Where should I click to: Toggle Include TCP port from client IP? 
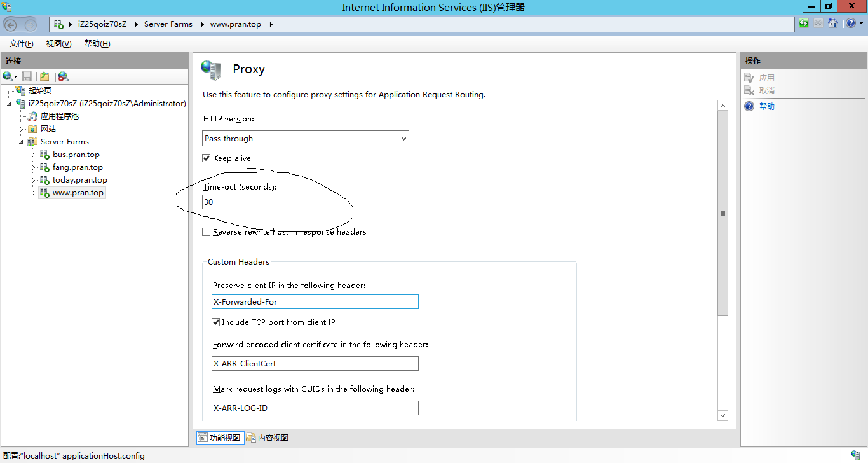pyautogui.click(x=216, y=322)
